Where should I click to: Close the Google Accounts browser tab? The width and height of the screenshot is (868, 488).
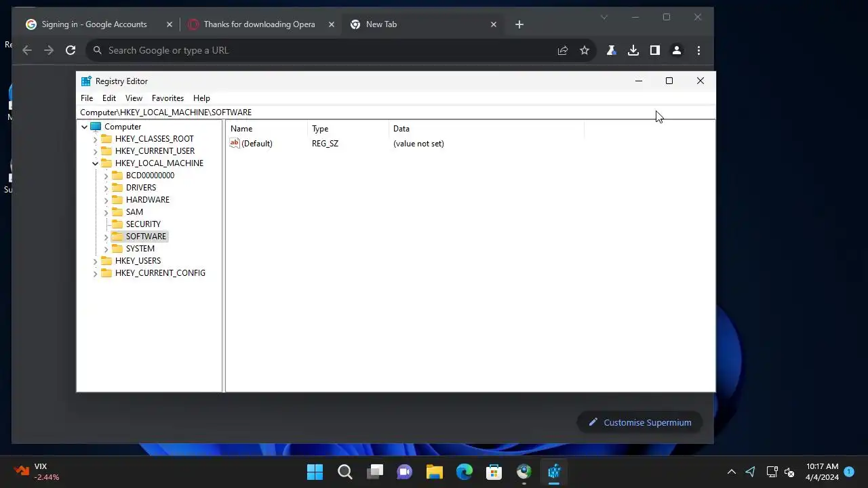(170, 24)
